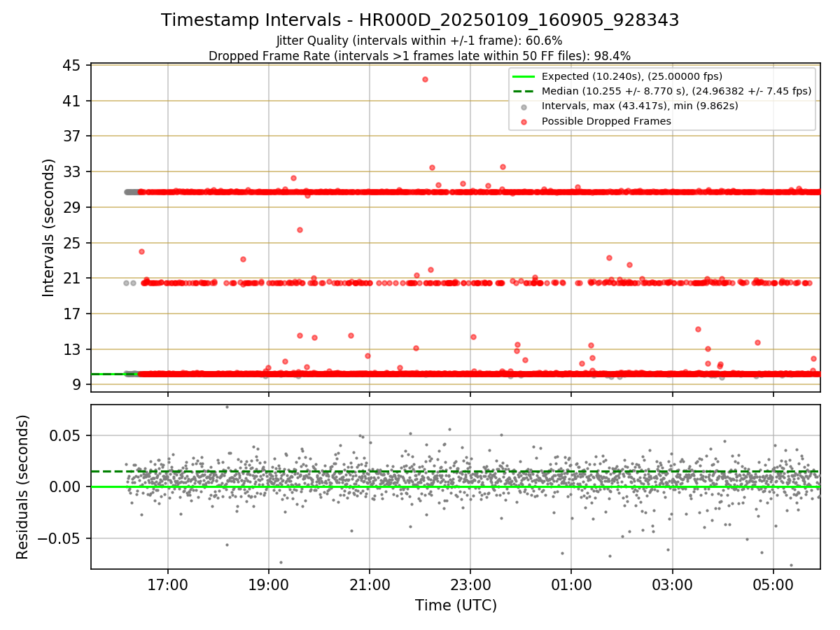Click the dashed green sample in the Median legend entry
The height and width of the screenshot is (630, 840).
524,91
